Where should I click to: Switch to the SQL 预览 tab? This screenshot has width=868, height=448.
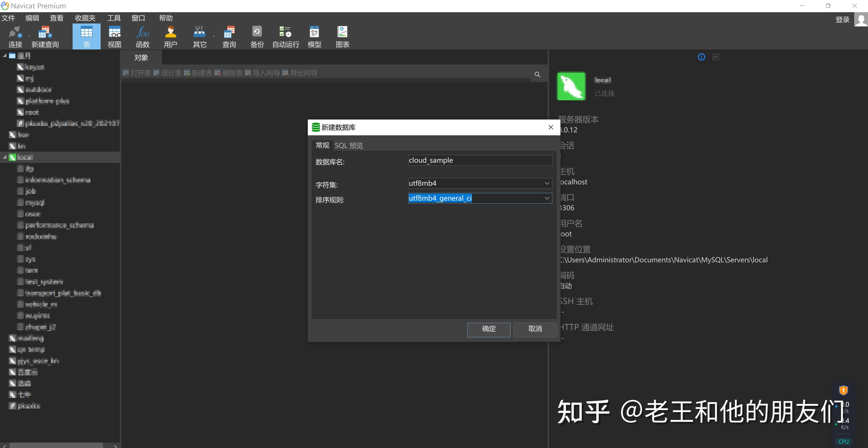click(349, 145)
